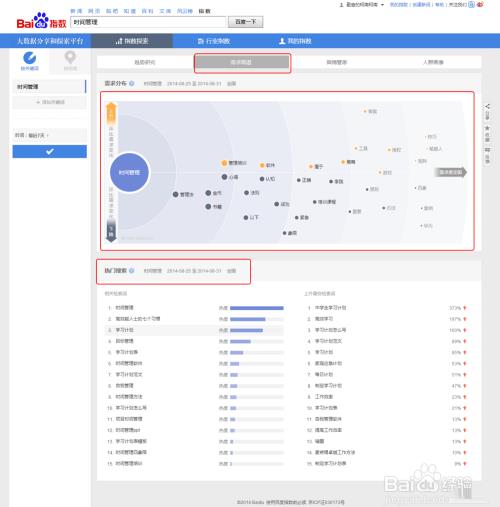
Task: Click 高效学习 in rising list
Action: point(324,319)
